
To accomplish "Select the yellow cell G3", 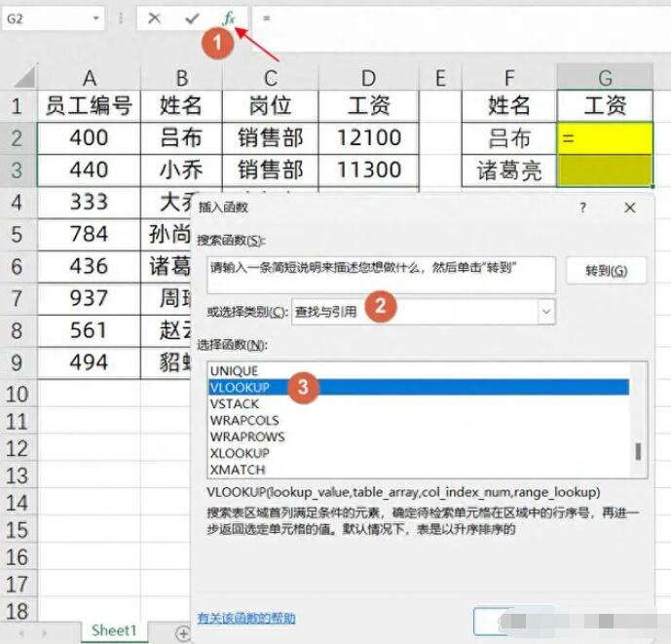I will click(605, 170).
